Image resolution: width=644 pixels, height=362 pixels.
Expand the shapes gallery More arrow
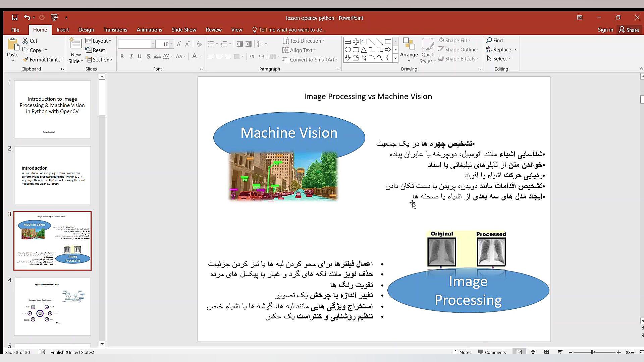395,58
